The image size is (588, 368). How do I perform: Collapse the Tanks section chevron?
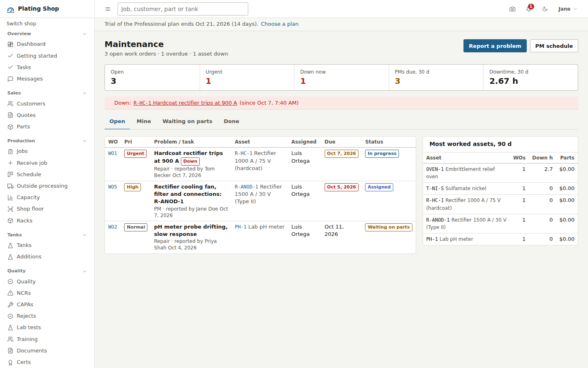click(x=85, y=235)
